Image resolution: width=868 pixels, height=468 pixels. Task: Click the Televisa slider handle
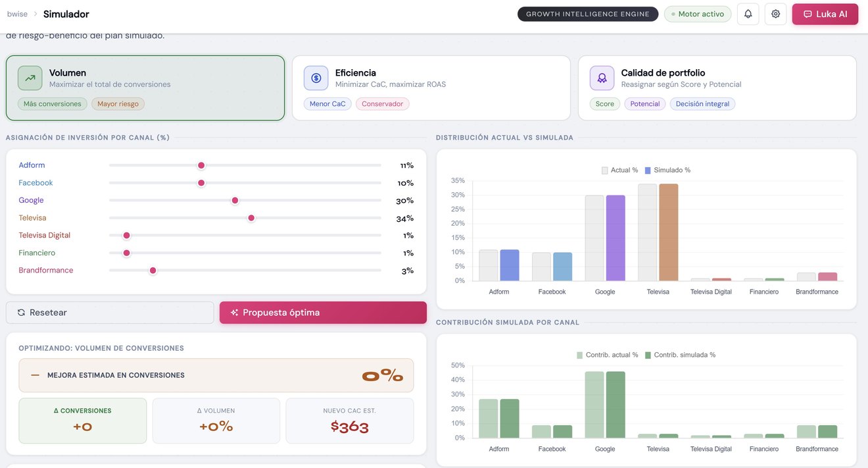[251, 218]
